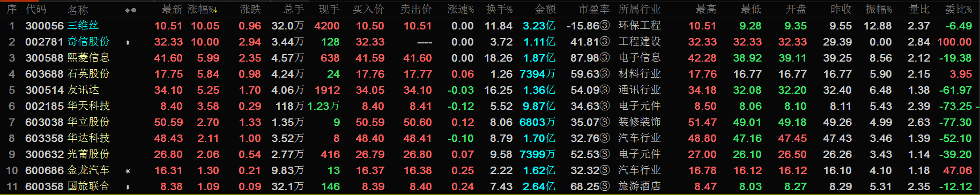Sort by 昨收 column header

(841, 10)
